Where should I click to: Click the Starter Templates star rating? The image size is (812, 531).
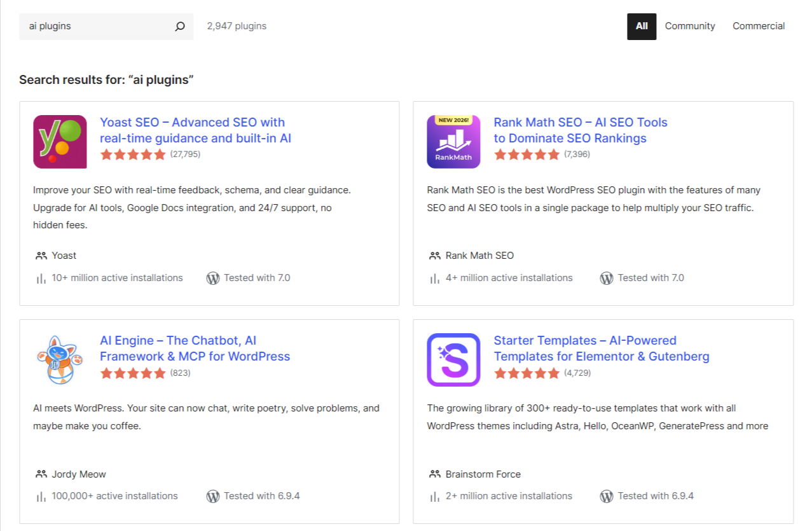coord(526,373)
